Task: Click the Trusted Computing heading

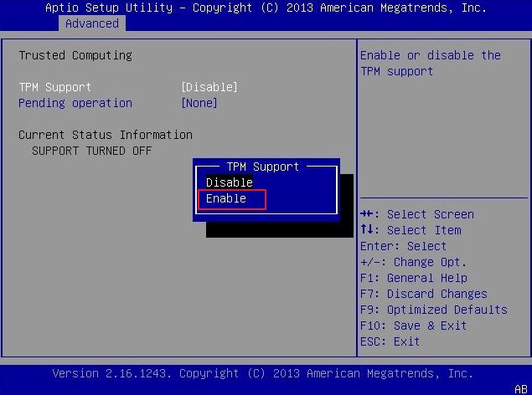Action: (75, 55)
